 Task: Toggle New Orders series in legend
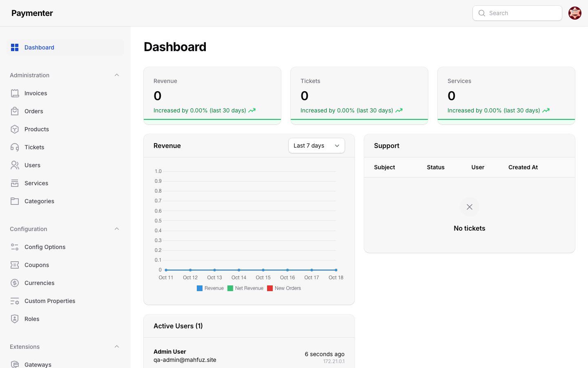(x=284, y=288)
